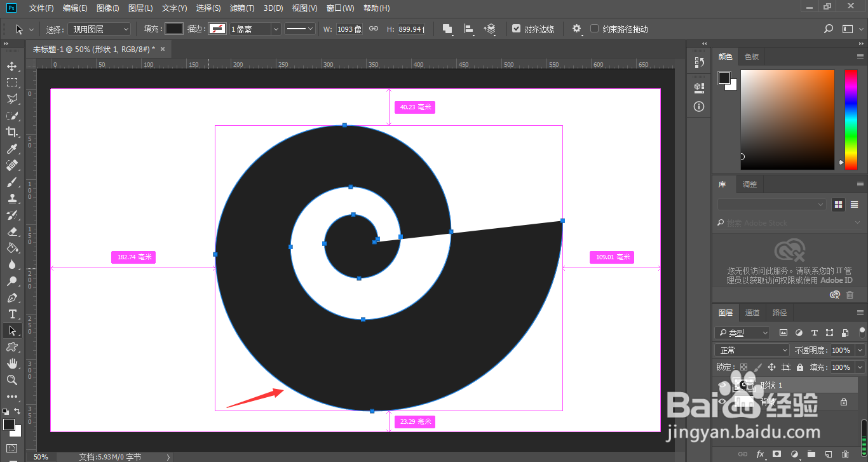The height and width of the screenshot is (462, 868).
Task: Select the Pen tool
Action: coord(11,297)
